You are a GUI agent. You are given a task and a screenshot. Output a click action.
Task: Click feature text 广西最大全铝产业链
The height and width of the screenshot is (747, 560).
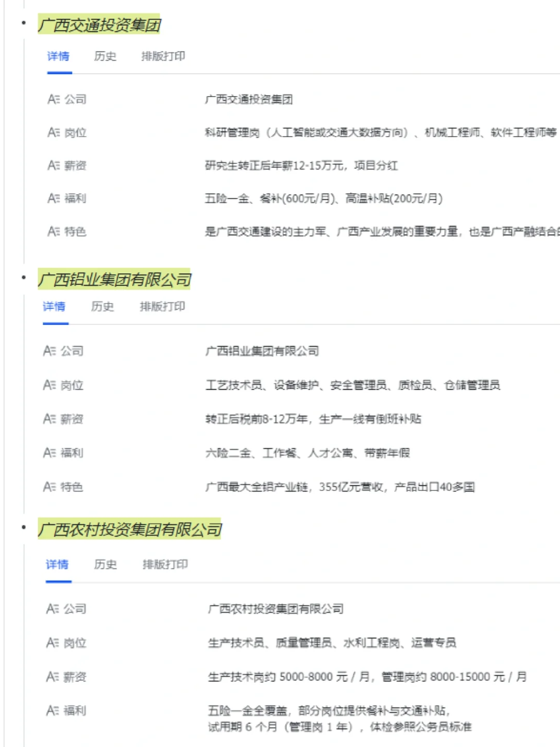(x=257, y=487)
